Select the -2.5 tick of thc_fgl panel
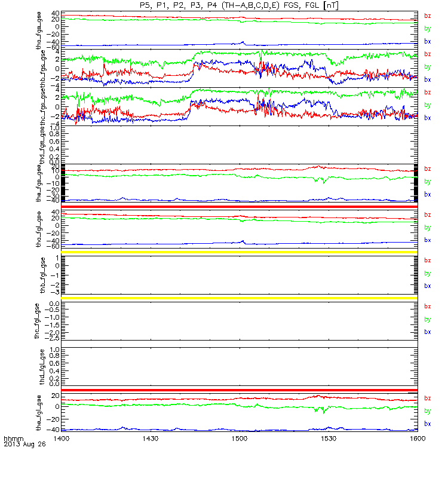448x478 pixels. [52, 338]
